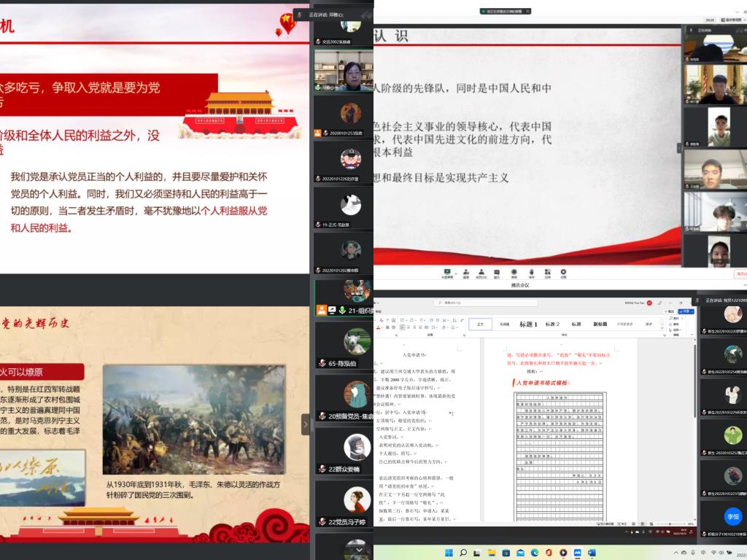
Task: Launch File Explorer from the taskbar
Action: [x=492, y=553]
